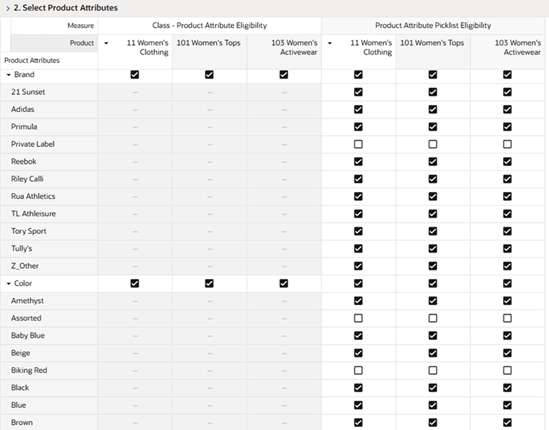Check Private Label picklist for 103 Women's Activewear
Viewport: 549px width, 430px height.
(507, 144)
